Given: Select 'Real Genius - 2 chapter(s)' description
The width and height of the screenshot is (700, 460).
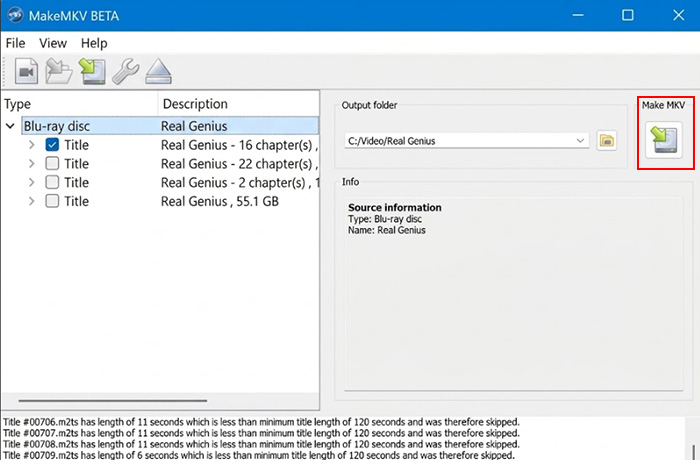Looking at the screenshot, I should coord(240,182).
